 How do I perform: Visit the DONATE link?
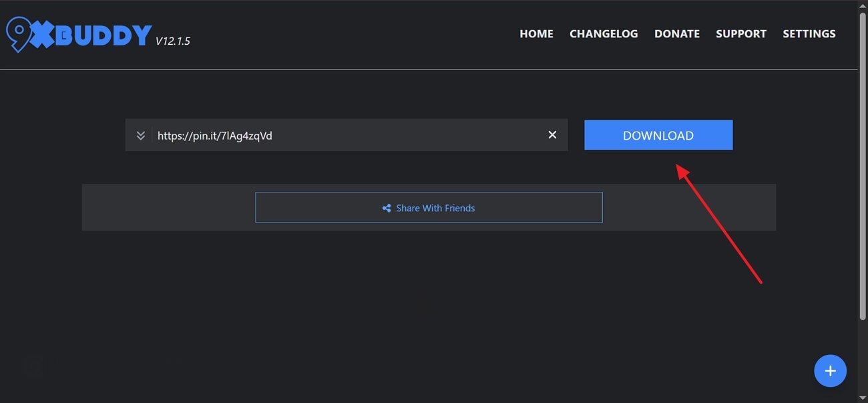[x=677, y=33]
